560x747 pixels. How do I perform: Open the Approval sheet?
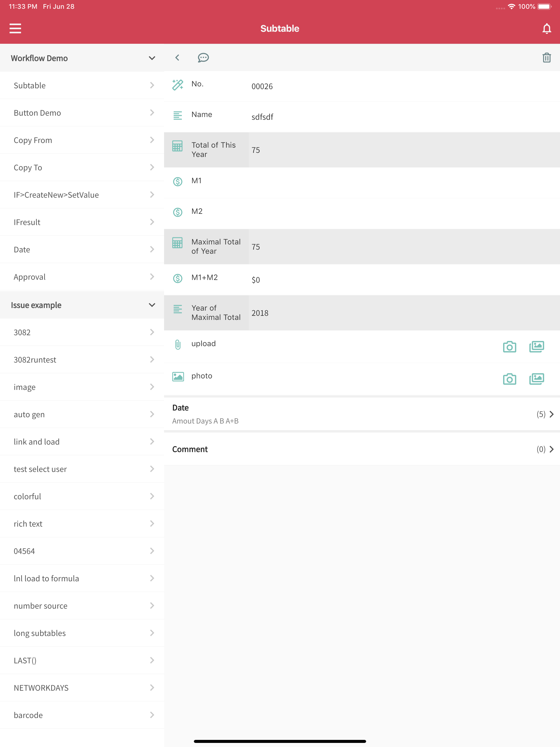(x=82, y=277)
